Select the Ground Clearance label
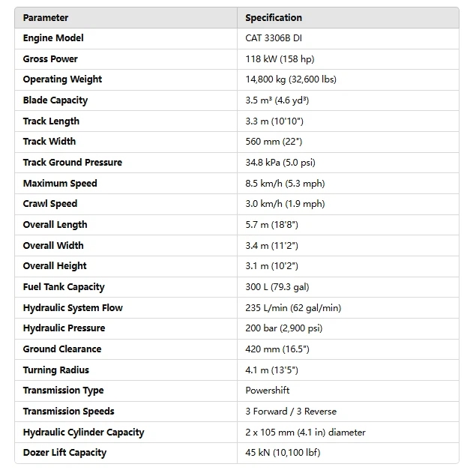The width and height of the screenshot is (476, 470). tap(61, 349)
